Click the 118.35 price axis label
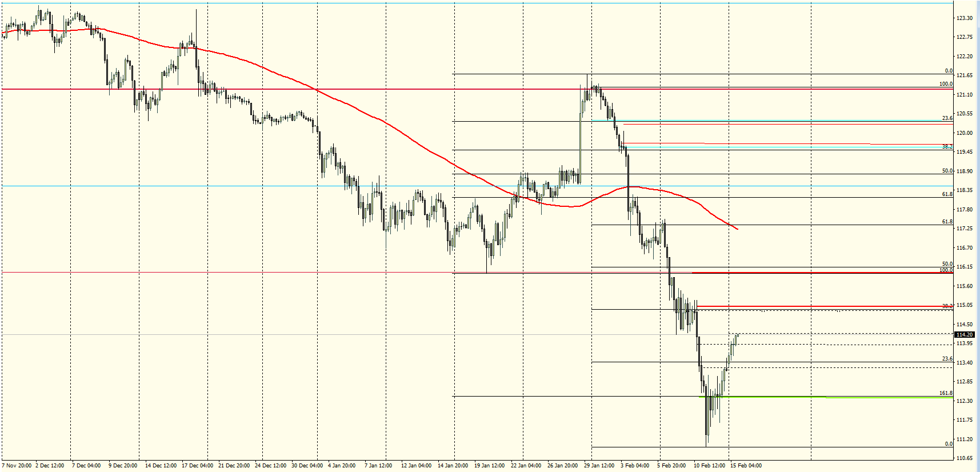The height and width of the screenshot is (472, 980). pos(965,190)
